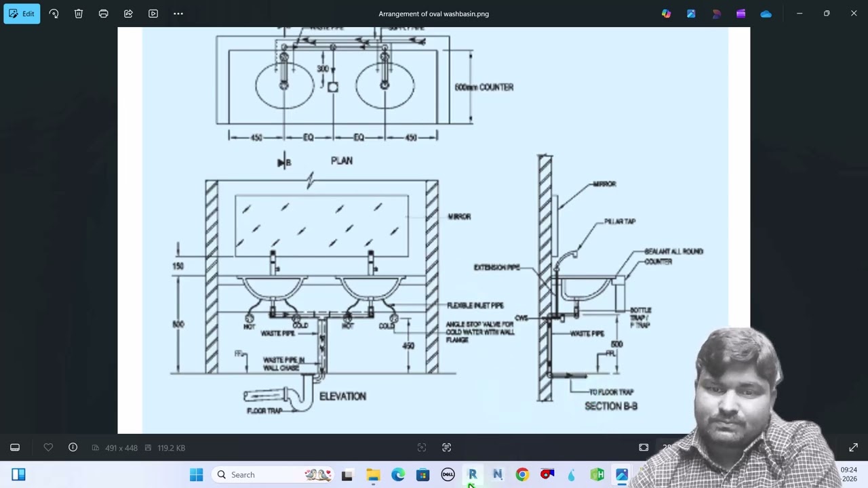Click the taskbar Search box
The image size is (868, 488).
pos(273,474)
